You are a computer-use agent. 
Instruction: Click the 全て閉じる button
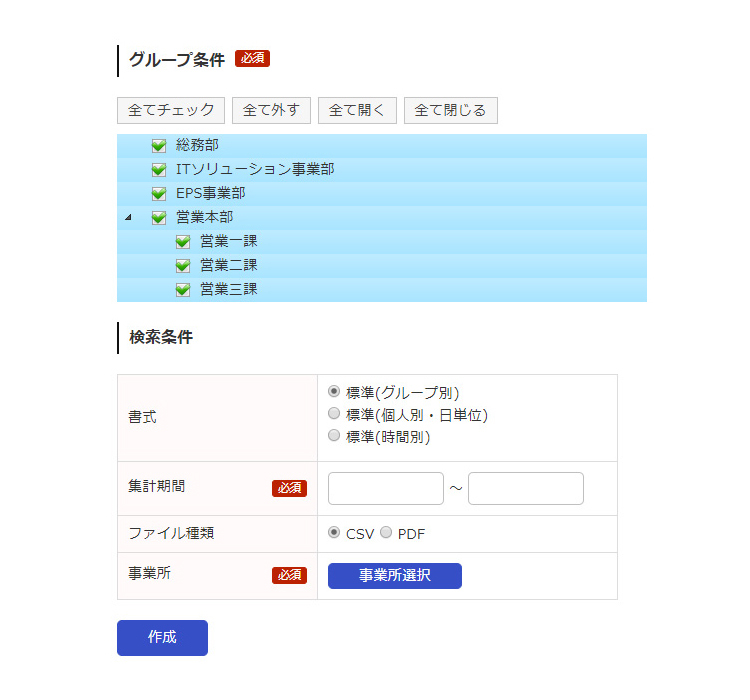pyautogui.click(x=451, y=111)
